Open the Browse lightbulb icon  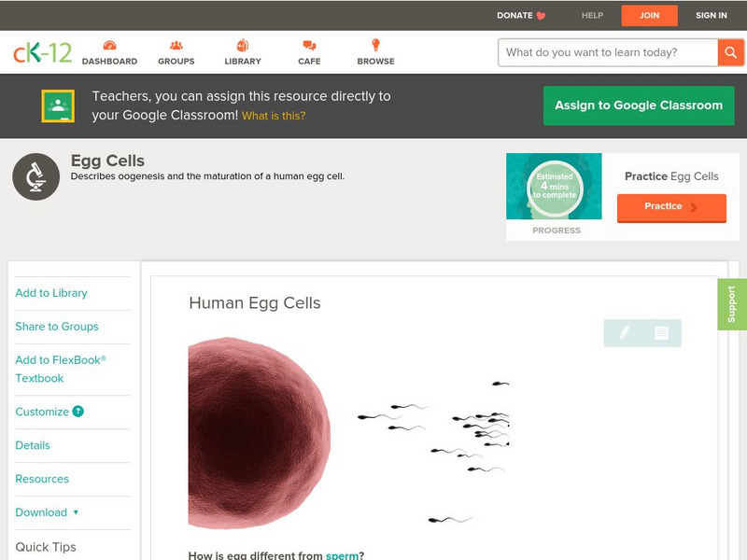[x=375, y=46]
